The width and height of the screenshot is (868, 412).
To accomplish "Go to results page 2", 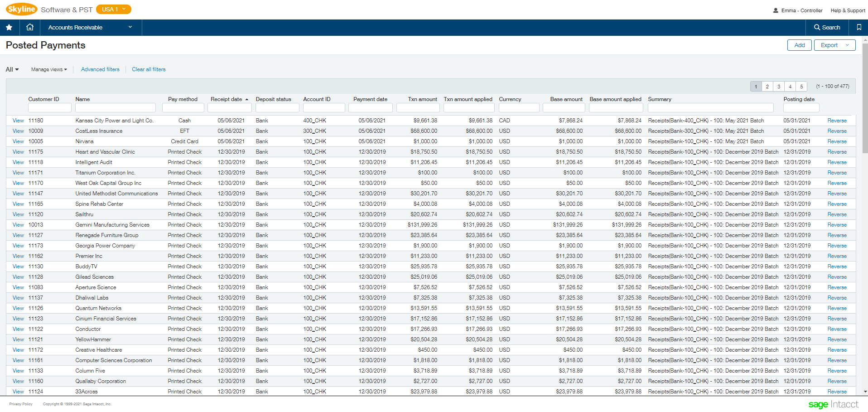I will coord(767,86).
